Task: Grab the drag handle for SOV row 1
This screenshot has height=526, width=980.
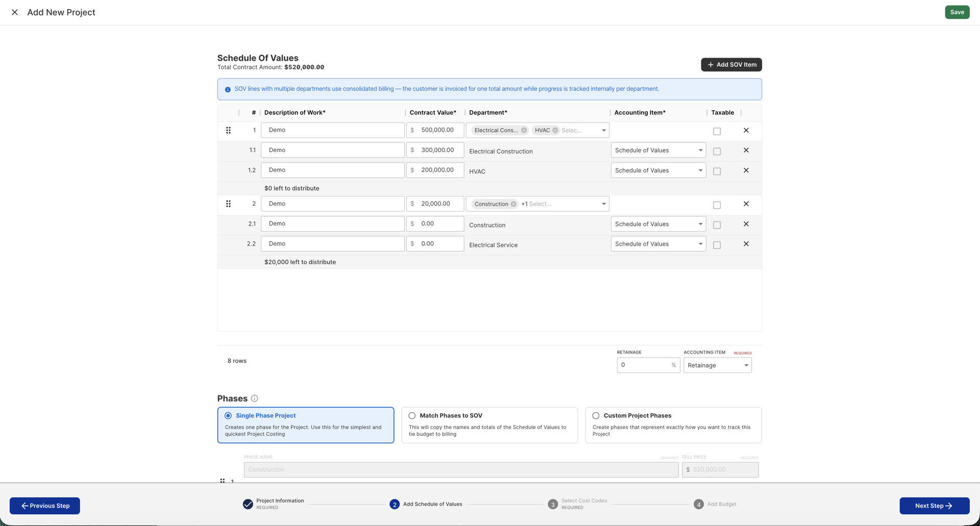Action: (x=228, y=130)
